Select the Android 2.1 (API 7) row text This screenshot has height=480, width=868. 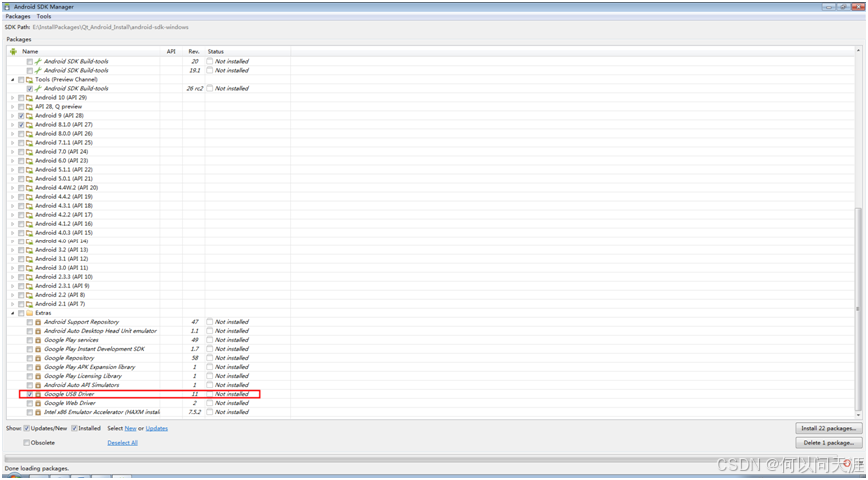(x=60, y=304)
